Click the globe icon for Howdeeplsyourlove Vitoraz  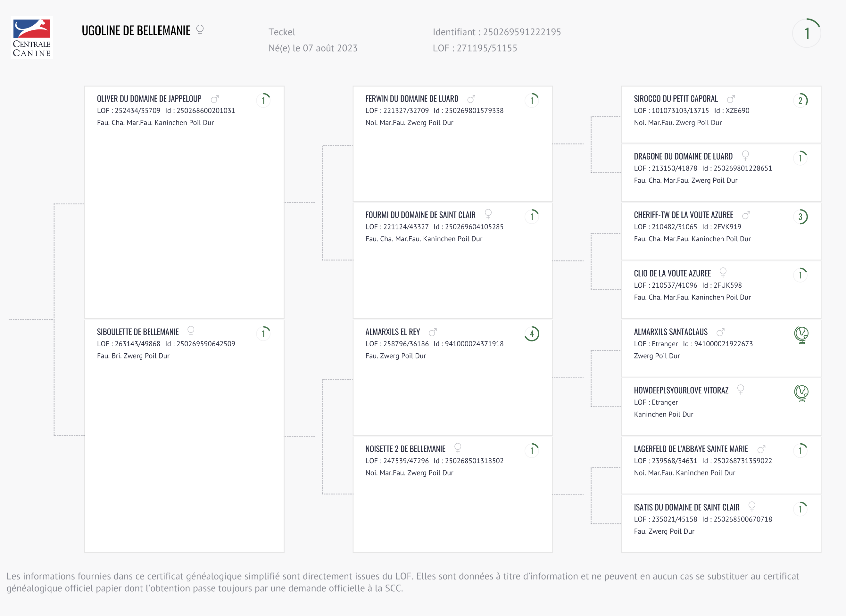pos(801,393)
